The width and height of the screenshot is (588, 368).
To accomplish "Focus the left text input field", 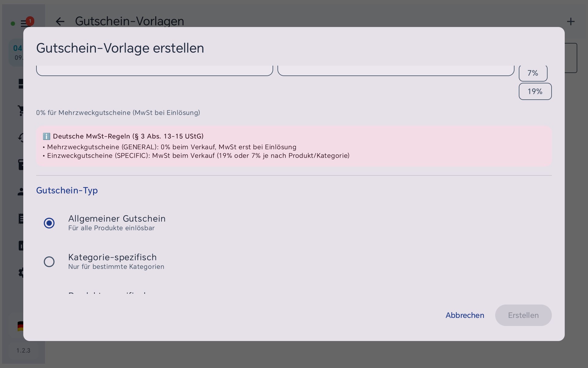I will coord(154,71).
